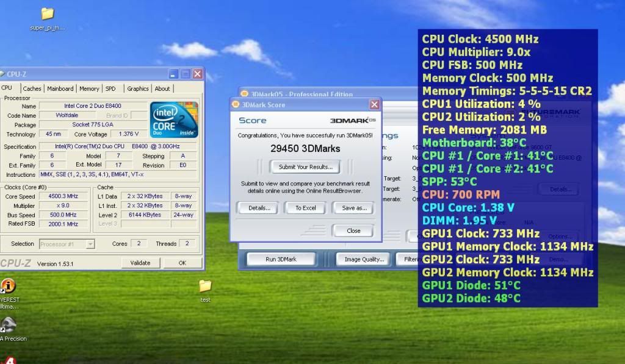Click the CPU-Z title bar icon
The height and width of the screenshot is (364, 625).
(x=2, y=74)
